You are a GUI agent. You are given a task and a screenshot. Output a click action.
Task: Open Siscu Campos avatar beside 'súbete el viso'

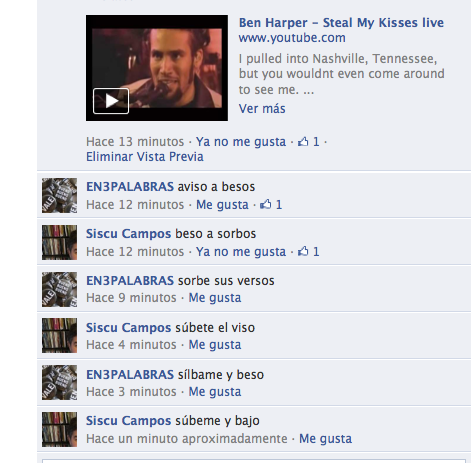(x=59, y=335)
